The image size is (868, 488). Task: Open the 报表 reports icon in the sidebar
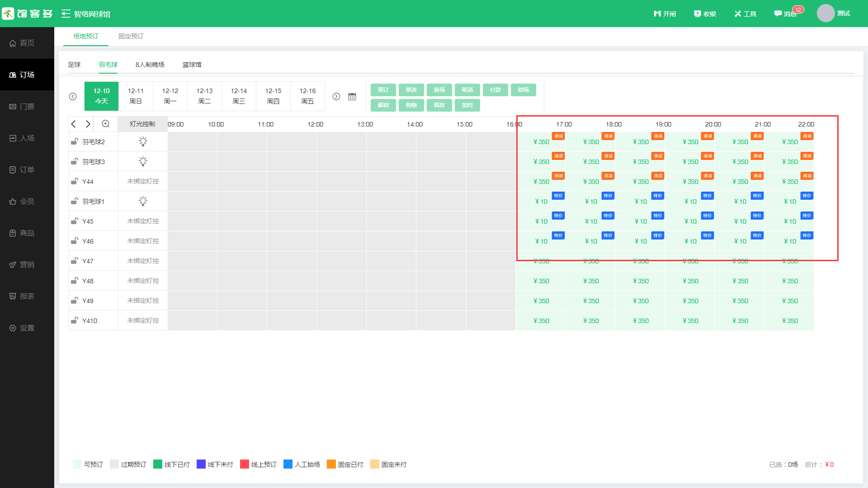[13, 296]
